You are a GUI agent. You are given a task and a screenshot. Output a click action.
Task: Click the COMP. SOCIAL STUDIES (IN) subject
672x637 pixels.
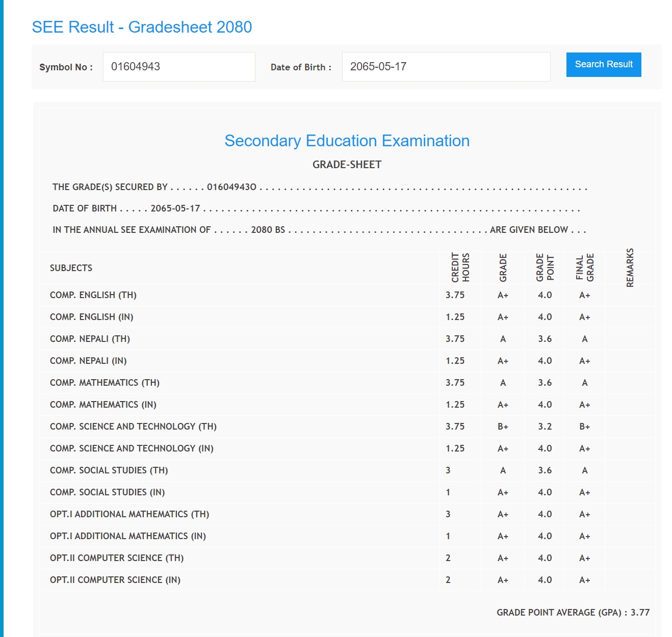pyautogui.click(x=107, y=492)
